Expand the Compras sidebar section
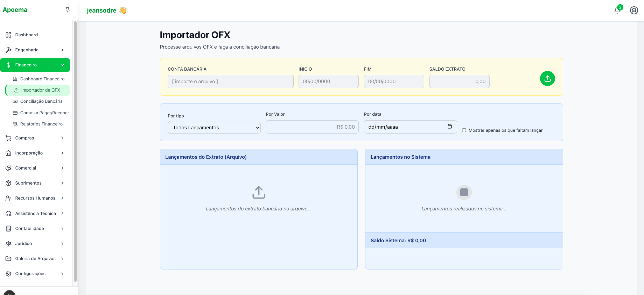The height and width of the screenshot is (295, 644). click(x=35, y=138)
